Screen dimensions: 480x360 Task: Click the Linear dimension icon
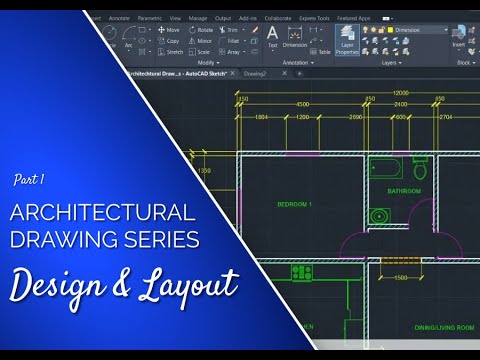click(313, 30)
